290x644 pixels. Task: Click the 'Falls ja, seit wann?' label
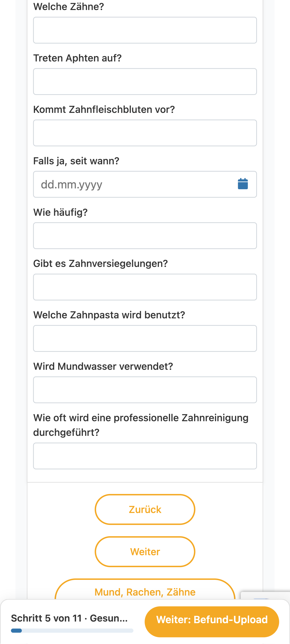point(76,161)
